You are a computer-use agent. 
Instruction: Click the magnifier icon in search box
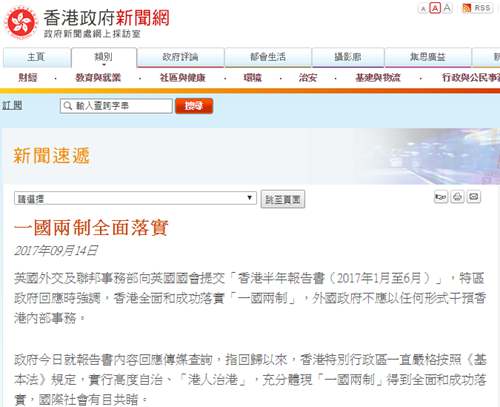(68, 106)
